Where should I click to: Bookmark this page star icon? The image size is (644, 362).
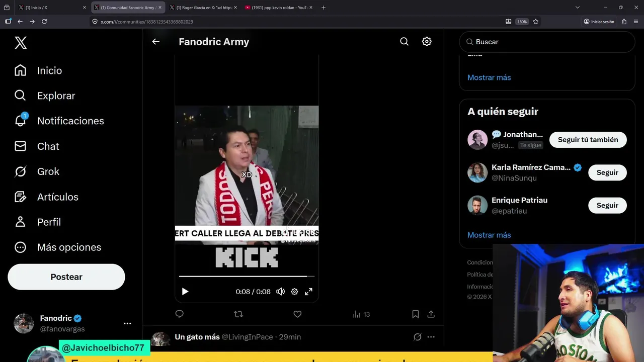535,22
